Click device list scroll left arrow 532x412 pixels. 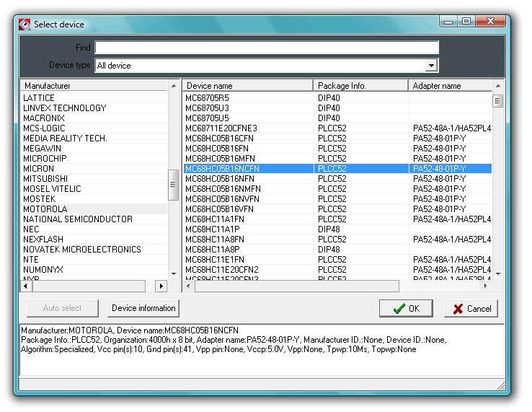point(188,286)
